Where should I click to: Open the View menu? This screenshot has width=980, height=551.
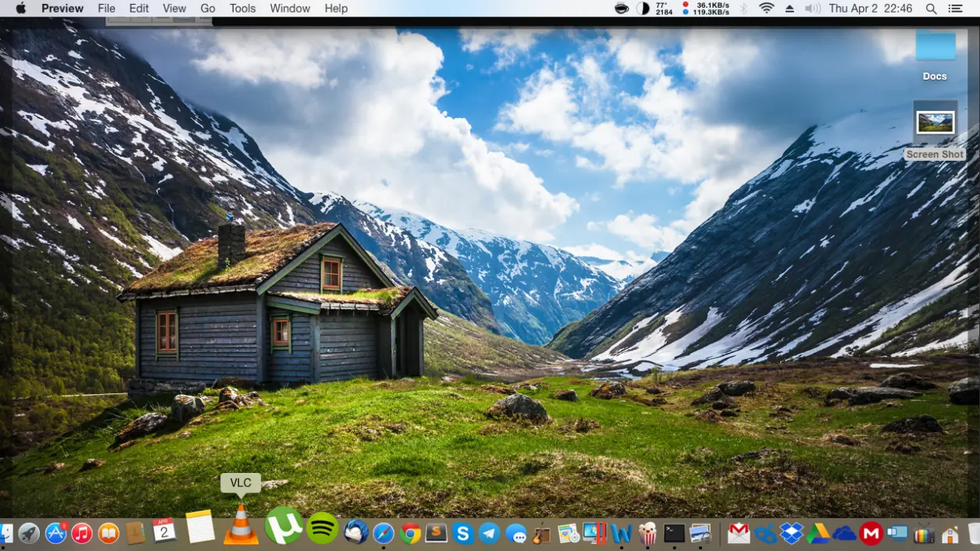click(174, 9)
